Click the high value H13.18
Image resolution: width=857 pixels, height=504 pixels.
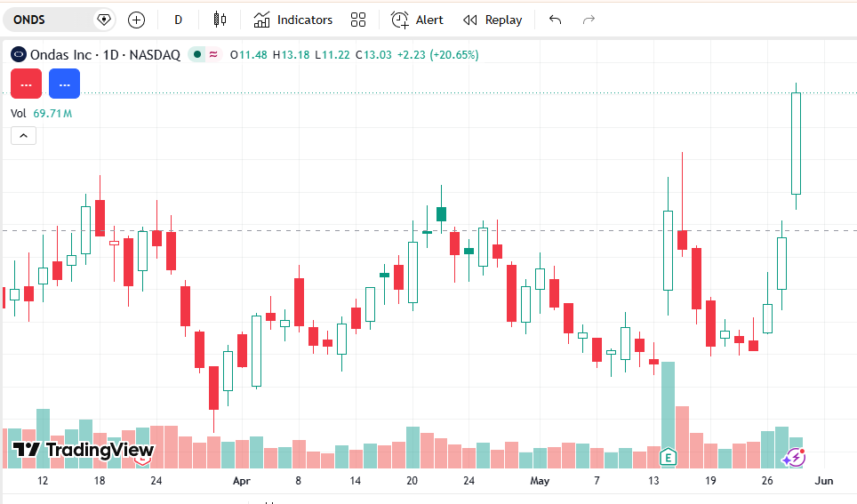(292, 54)
